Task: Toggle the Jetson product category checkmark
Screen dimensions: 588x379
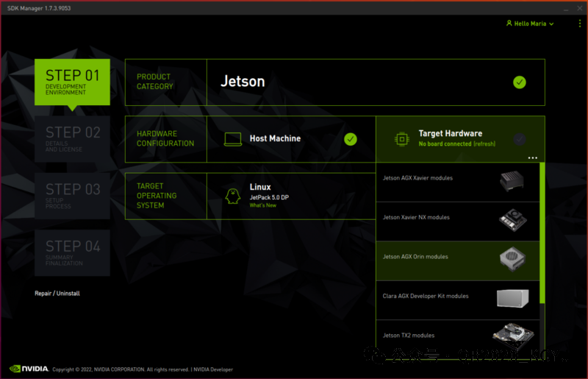Action: (520, 82)
